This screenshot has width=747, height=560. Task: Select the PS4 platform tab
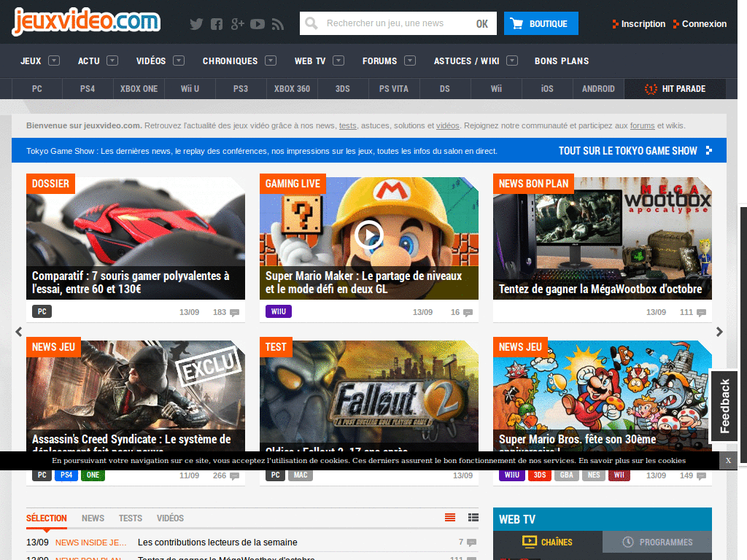coord(88,88)
